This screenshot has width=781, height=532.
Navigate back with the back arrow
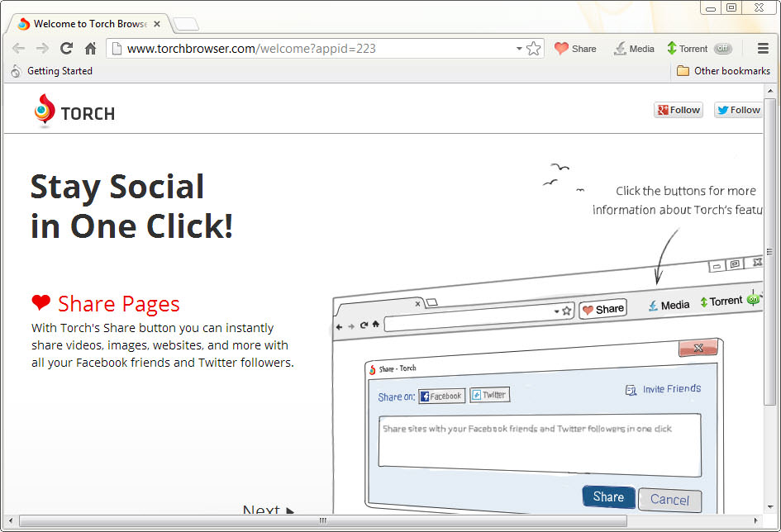(x=18, y=49)
